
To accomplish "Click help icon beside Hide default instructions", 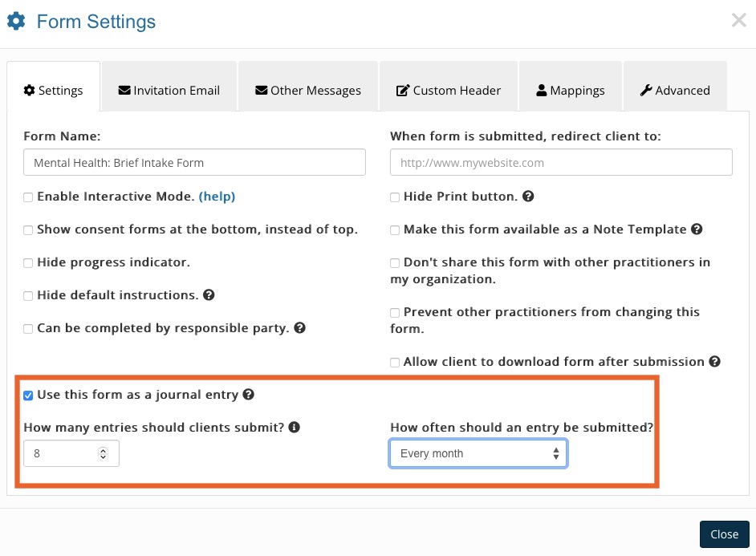I will coord(209,295).
